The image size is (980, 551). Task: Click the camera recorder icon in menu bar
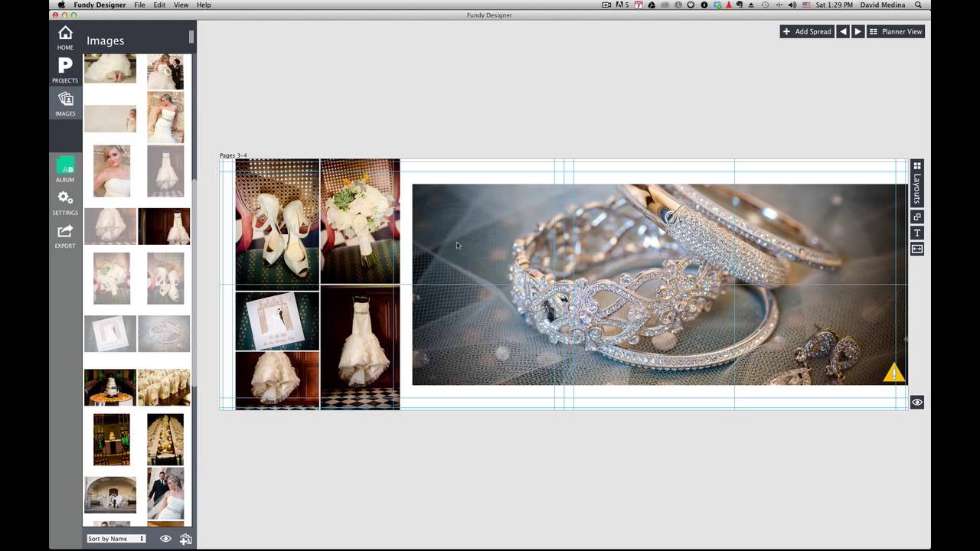tap(606, 5)
